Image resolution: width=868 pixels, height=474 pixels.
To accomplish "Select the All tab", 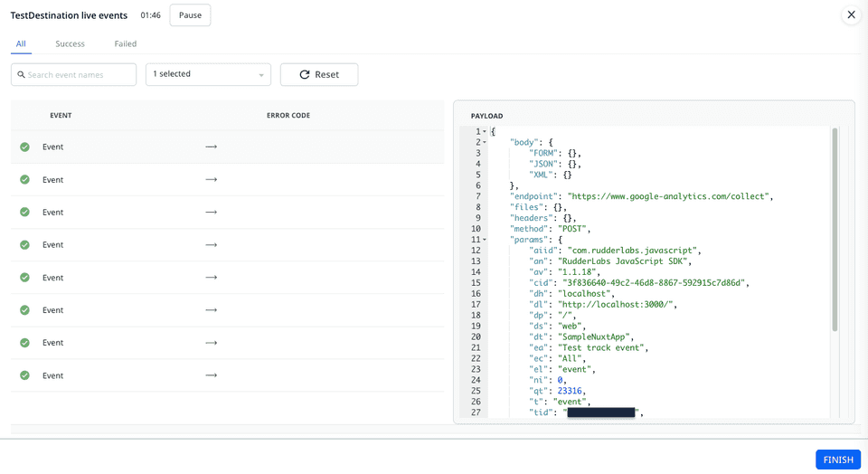I will pyautogui.click(x=21, y=43).
